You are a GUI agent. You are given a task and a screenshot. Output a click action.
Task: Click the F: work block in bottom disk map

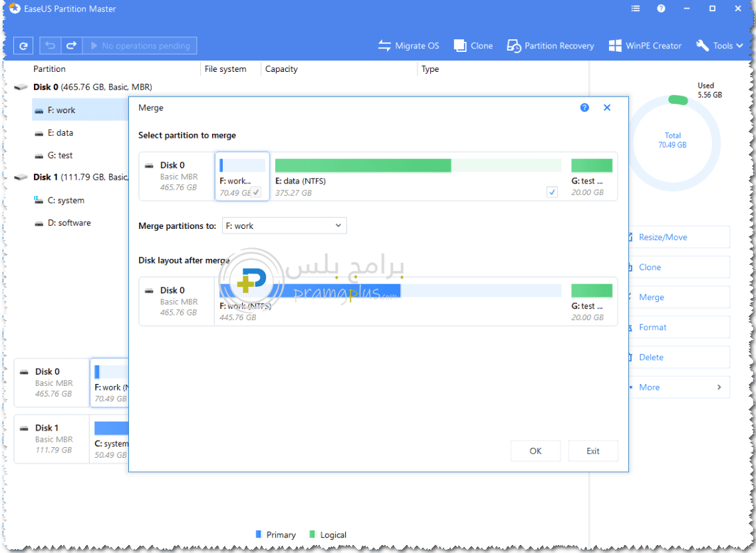[110, 383]
